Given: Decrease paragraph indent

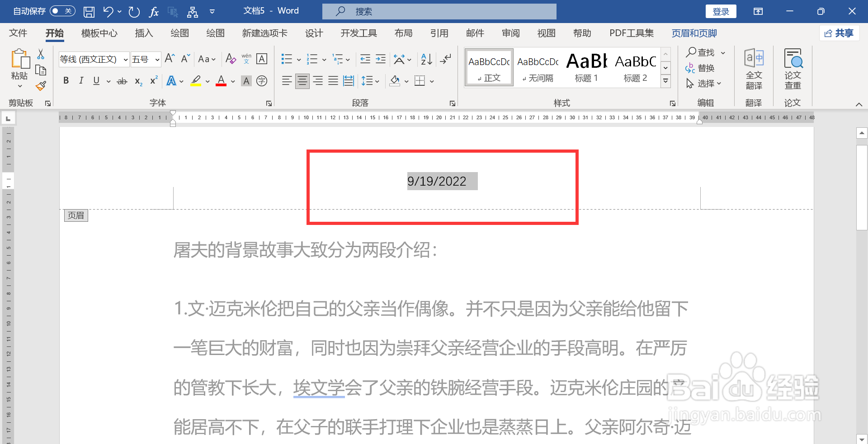Looking at the screenshot, I should click(365, 59).
